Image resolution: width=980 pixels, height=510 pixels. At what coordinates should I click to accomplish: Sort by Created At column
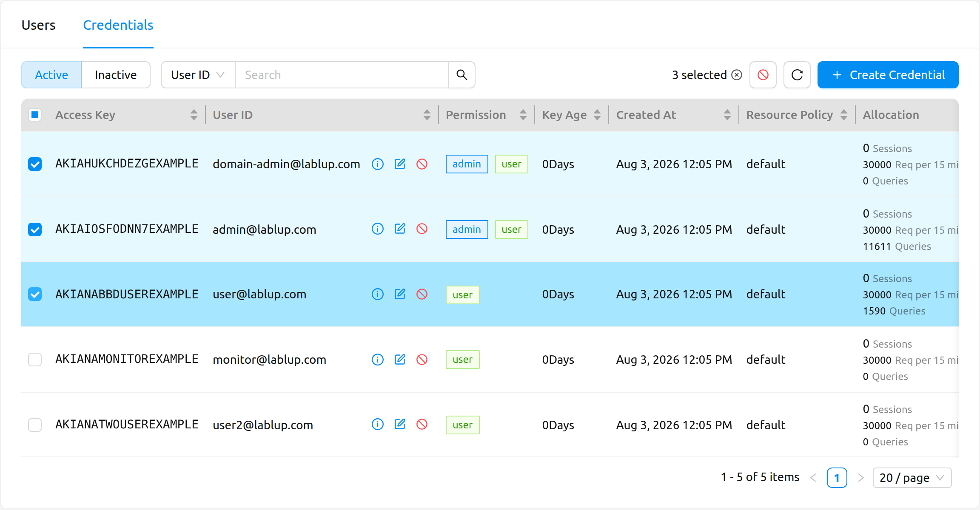(727, 115)
